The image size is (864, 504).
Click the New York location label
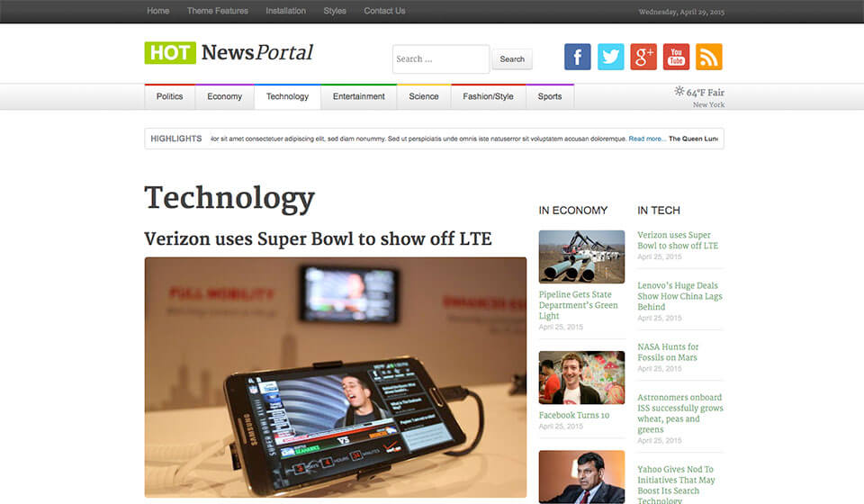pyautogui.click(x=708, y=104)
